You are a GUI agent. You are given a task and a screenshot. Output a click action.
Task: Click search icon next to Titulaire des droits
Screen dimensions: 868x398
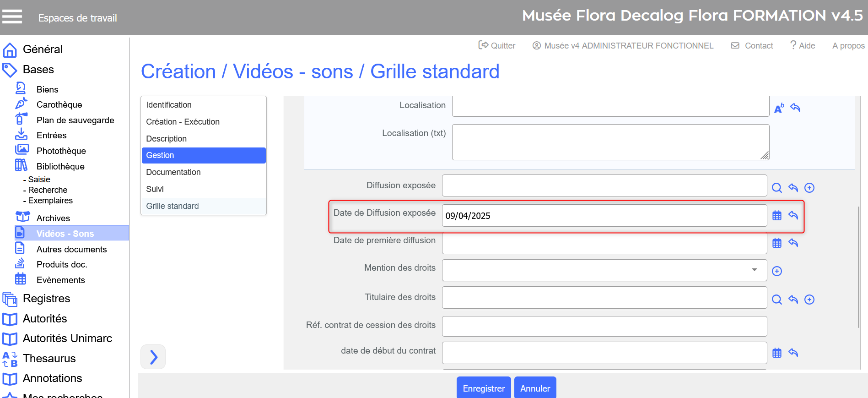776,300
